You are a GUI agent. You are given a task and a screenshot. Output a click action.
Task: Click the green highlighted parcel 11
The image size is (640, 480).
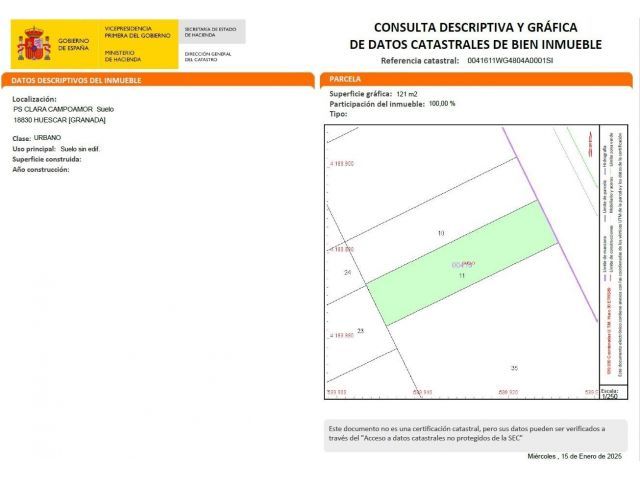pos(461,263)
